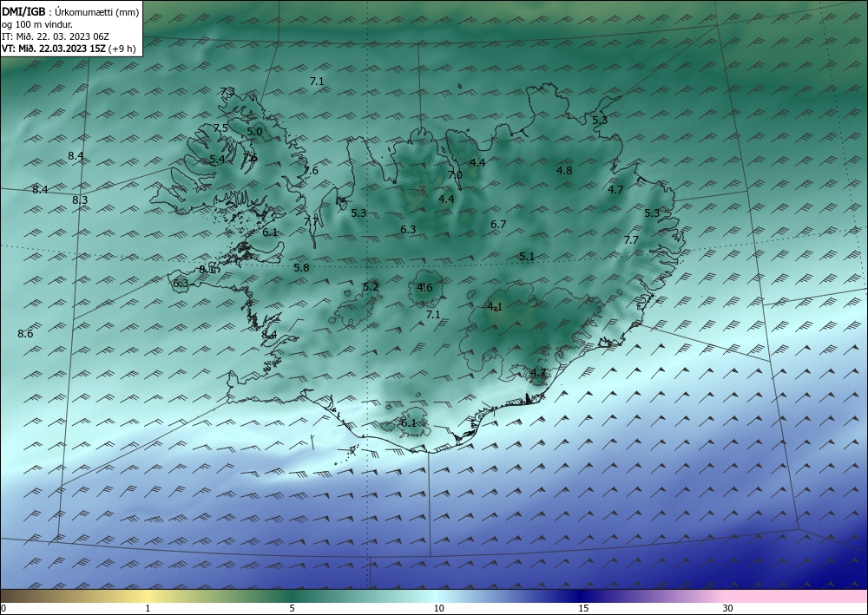Click the 'DMI/IGB : Úrkomumætti (mm)' title line
This screenshot has width=868, height=615.
[70, 11]
